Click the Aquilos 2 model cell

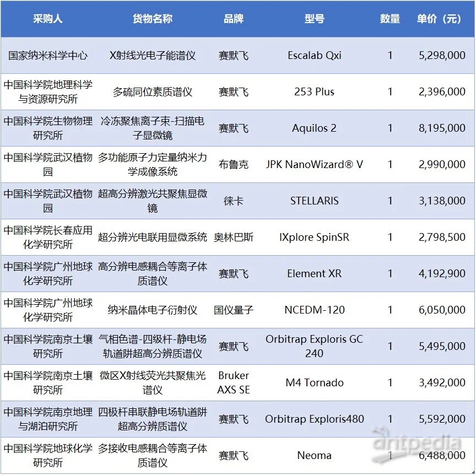coord(314,128)
